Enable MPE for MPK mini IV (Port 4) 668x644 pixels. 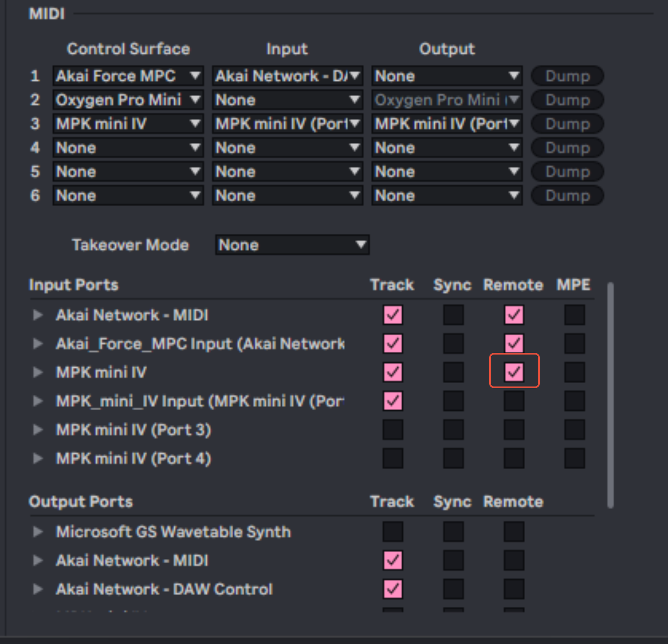click(x=575, y=458)
